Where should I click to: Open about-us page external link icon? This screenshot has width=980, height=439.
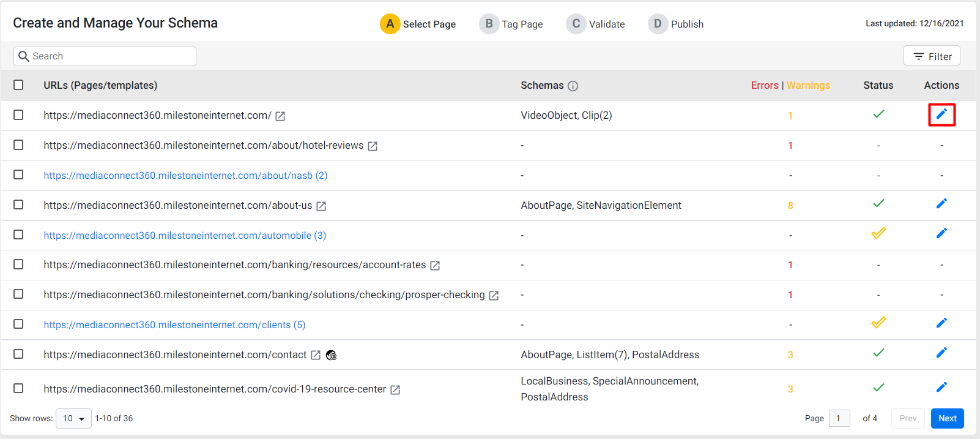click(x=321, y=206)
